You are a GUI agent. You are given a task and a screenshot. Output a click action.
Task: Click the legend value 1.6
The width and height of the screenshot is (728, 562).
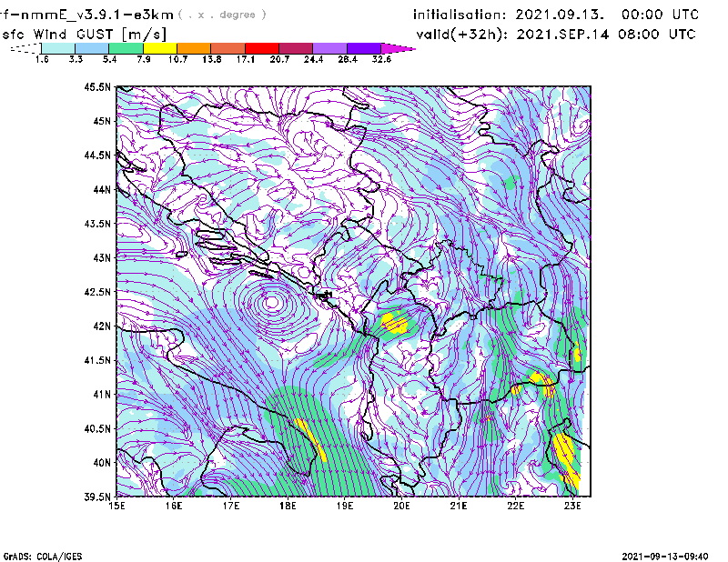(x=42, y=59)
